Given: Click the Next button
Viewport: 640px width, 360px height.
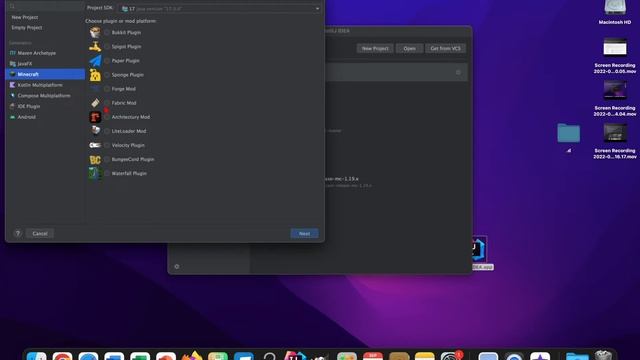Looking at the screenshot, I should [304, 233].
